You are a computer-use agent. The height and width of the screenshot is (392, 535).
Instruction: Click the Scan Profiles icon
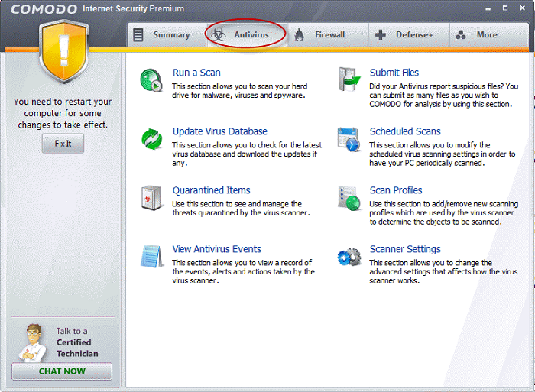pos(349,198)
